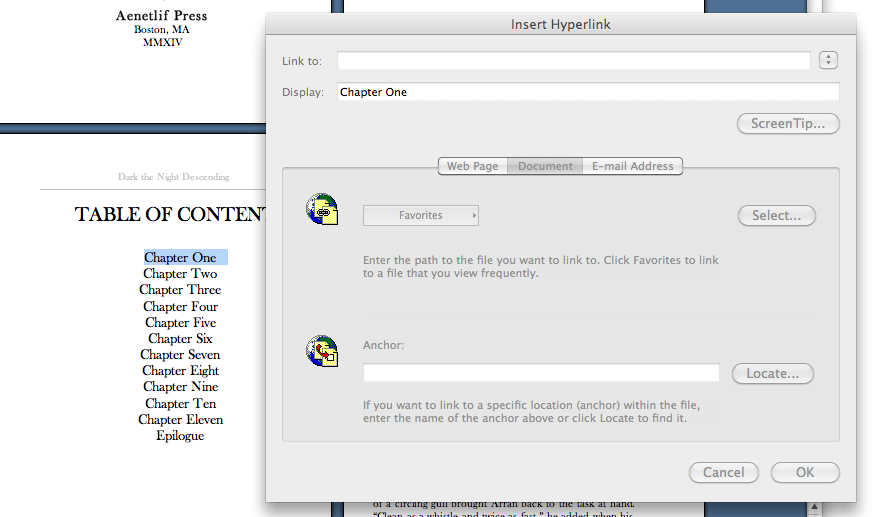The image size is (878, 517).
Task: Switch to the E-mail Address tab
Action: tap(632, 166)
